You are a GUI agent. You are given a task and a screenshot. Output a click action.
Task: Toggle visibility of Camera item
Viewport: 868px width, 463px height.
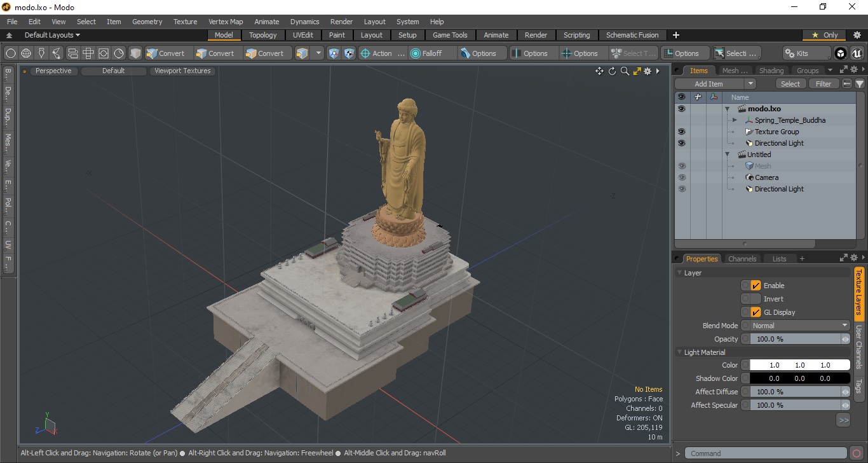pos(682,177)
